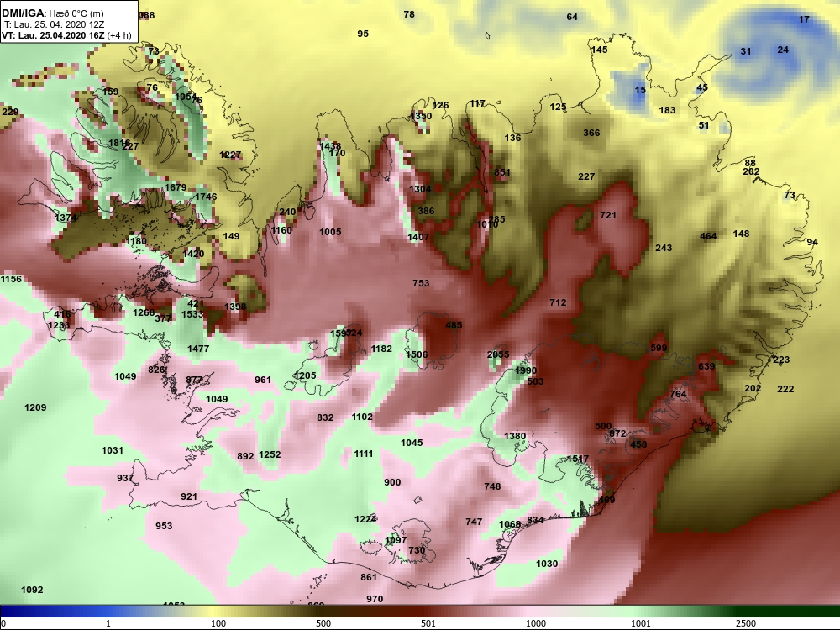Click the legend label 1000
This screenshot has width=840, height=630.
(536, 623)
